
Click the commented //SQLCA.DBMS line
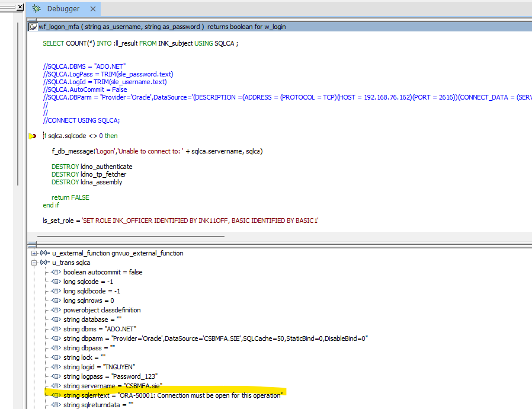[85, 66]
